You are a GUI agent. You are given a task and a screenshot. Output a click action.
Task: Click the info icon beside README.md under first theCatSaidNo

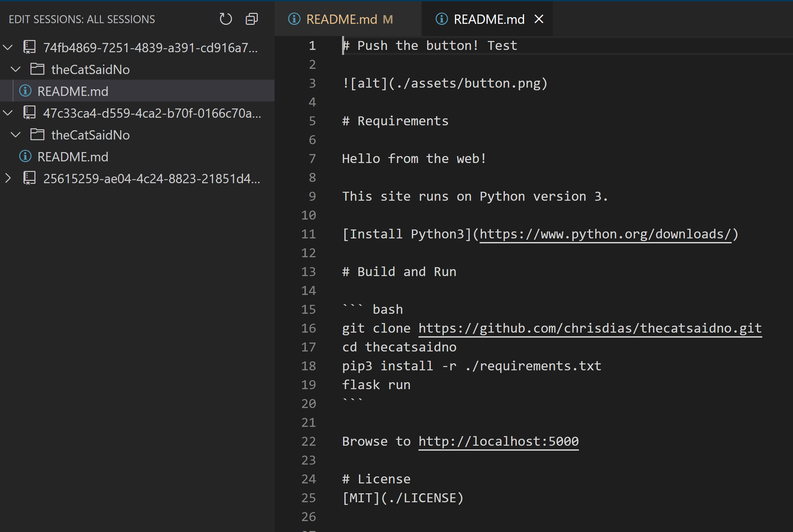click(25, 91)
